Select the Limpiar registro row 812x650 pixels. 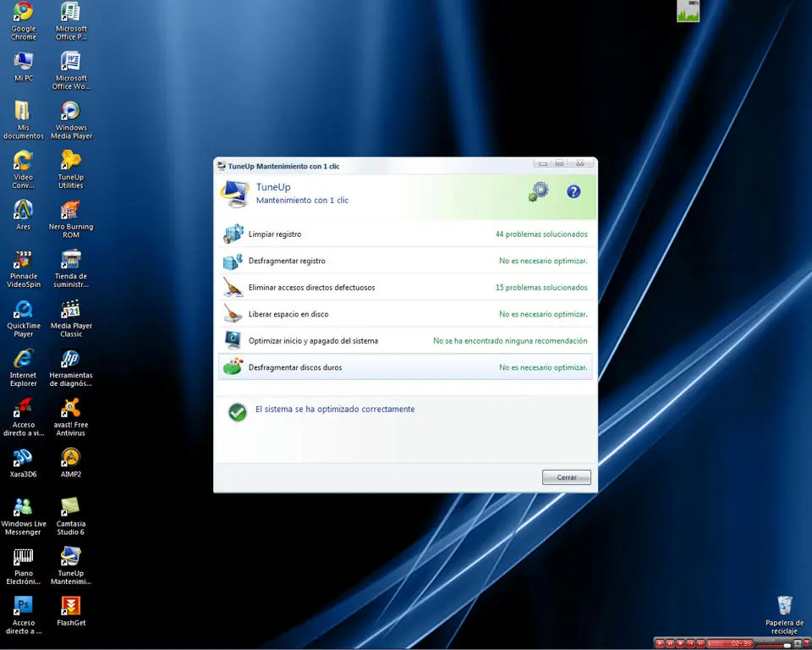pyautogui.click(x=405, y=234)
